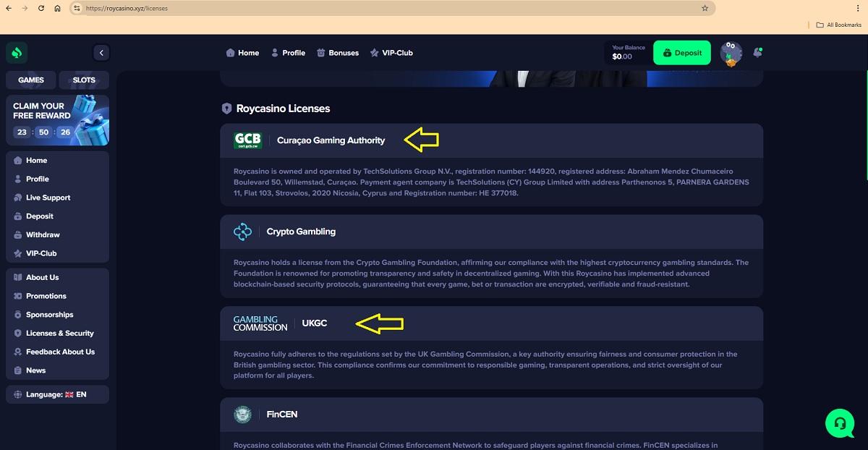
Task: Click the Crypto Gambling logo icon
Action: 242,232
